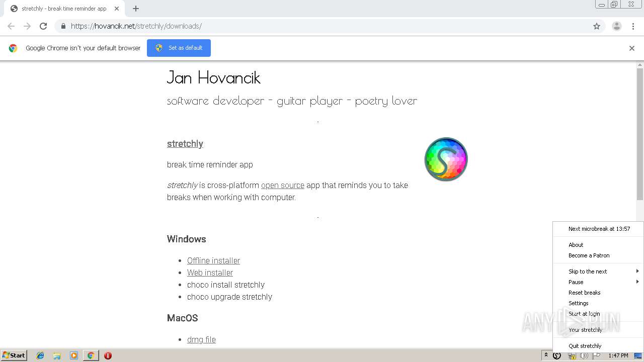Open Windows Explorer from the taskbar
This screenshot has height=362, width=644.
(57, 355)
